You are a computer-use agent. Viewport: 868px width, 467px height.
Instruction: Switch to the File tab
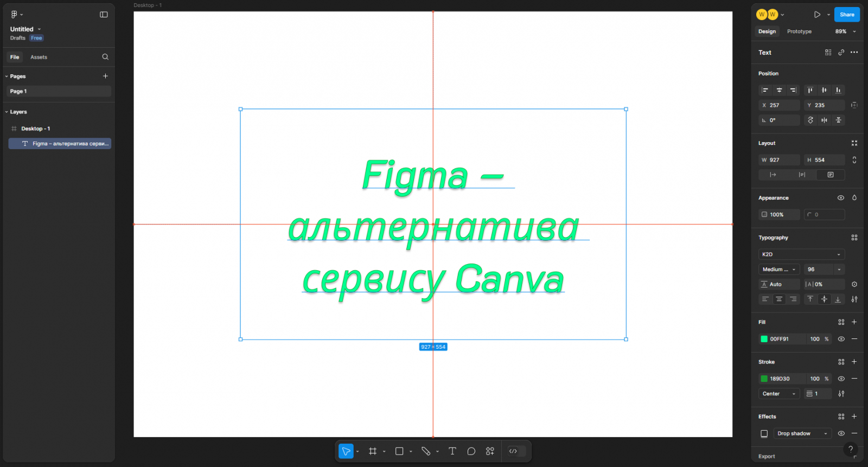pyautogui.click(x=15, y=57)
